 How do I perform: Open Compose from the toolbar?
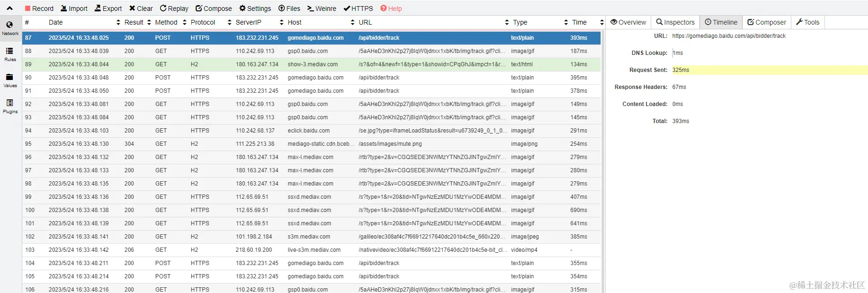(214, 9)
